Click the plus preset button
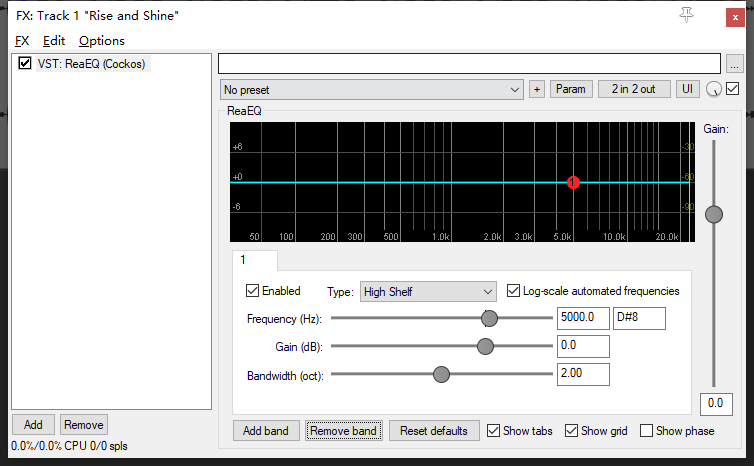Screen dimensions: 754x466 [x=537, y=89]
